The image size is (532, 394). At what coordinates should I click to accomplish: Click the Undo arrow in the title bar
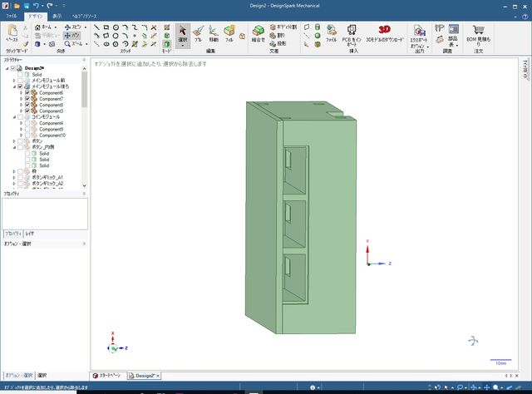coord(36,6)
